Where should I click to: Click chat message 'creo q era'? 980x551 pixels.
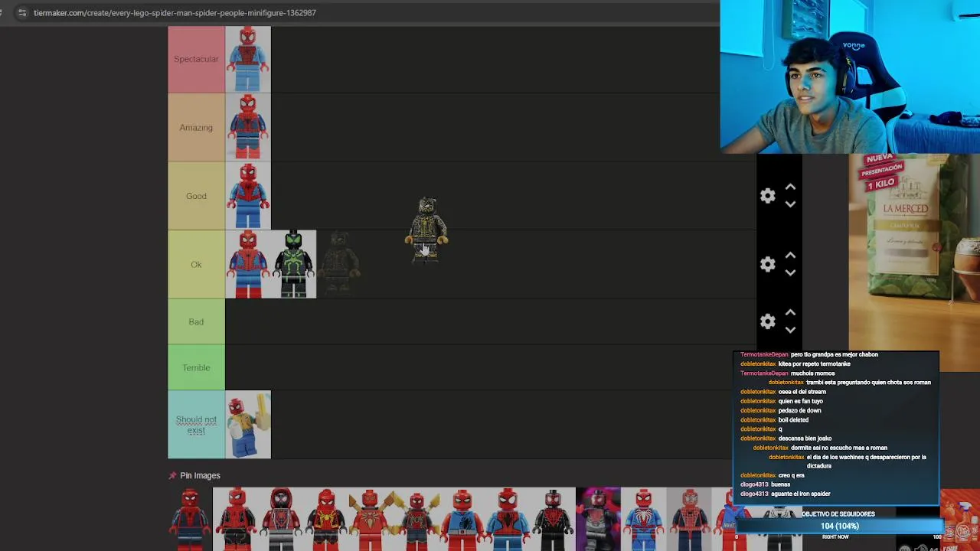(791, 475)
